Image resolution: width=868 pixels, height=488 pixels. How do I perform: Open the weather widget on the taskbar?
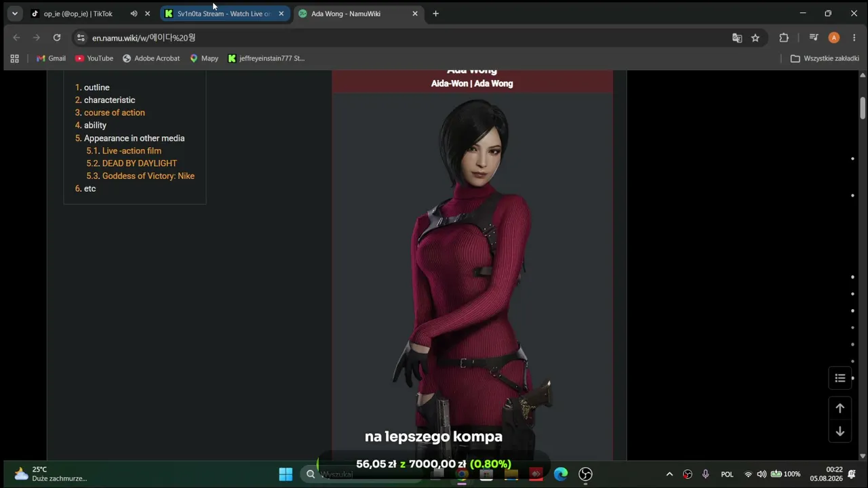coord(51,474)
